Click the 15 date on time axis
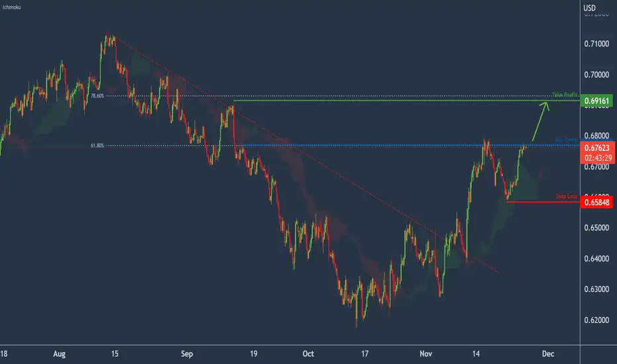This screenshot has width=617, height=364. coord(115,354)
